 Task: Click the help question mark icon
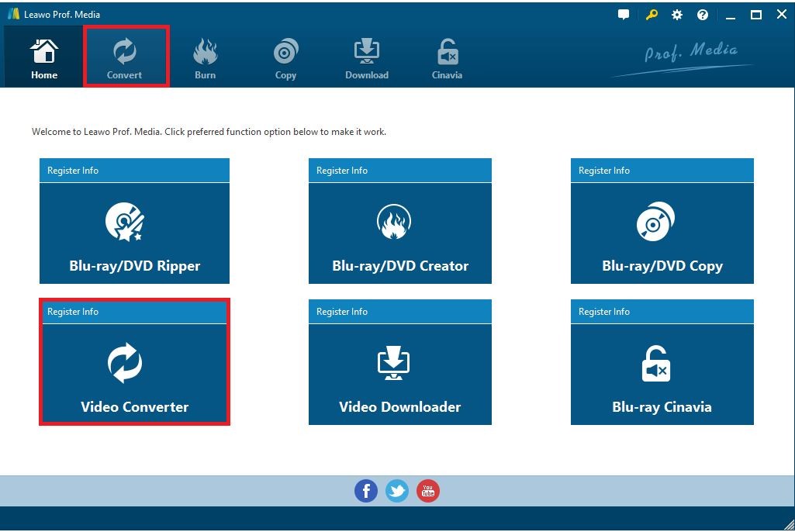click(703, 15)
